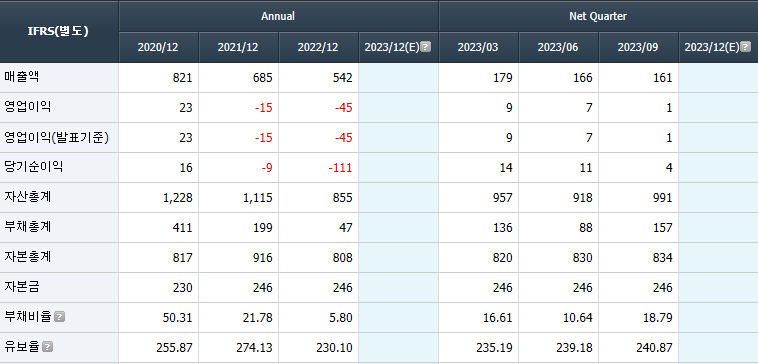This screenshot has height=364, width=758.
Task: Click help icon beside Annual 2023/12(E)
Action: pyautogui.click(x=425, y=47)
